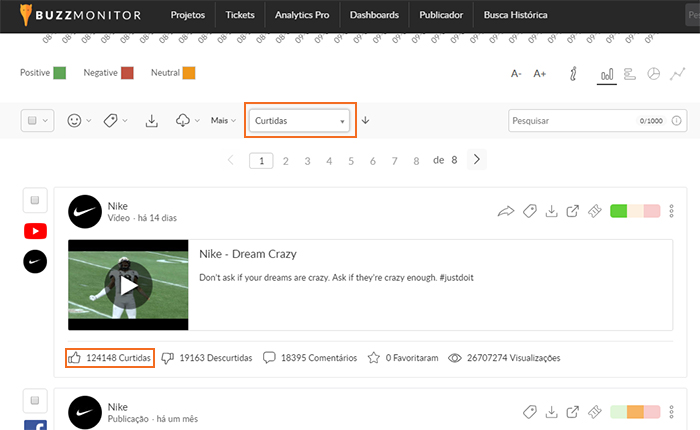Go to the Dashboards menu
Screen dimensions: 700x430
(x=374, y=15)
